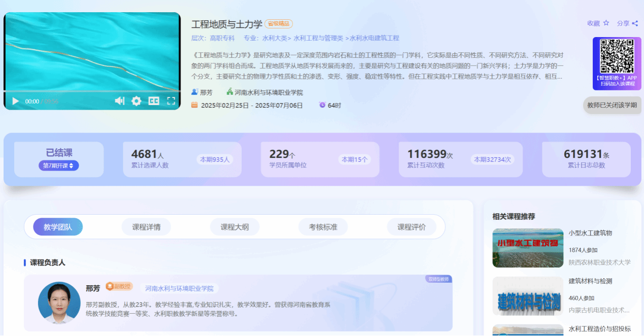Viewport: 644px width, 336px height.
Task: Click the video progress bar
Action: point(91,91)
